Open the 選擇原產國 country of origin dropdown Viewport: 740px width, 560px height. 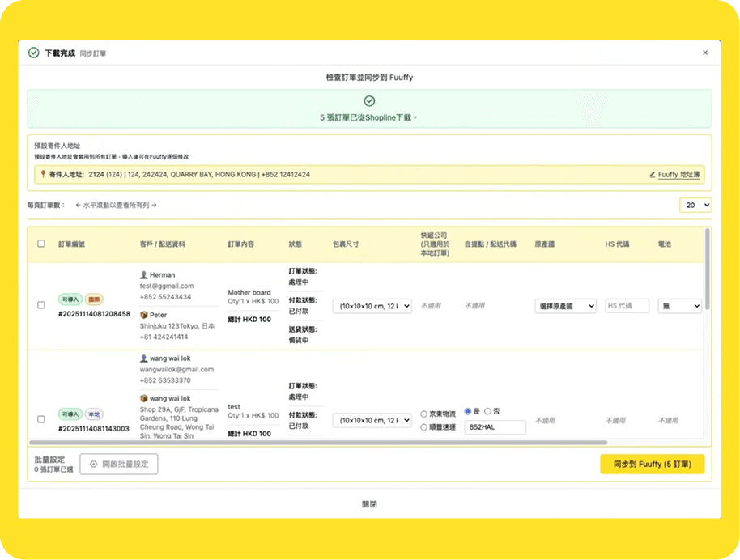pyautogui.click(x=565, y=306)
